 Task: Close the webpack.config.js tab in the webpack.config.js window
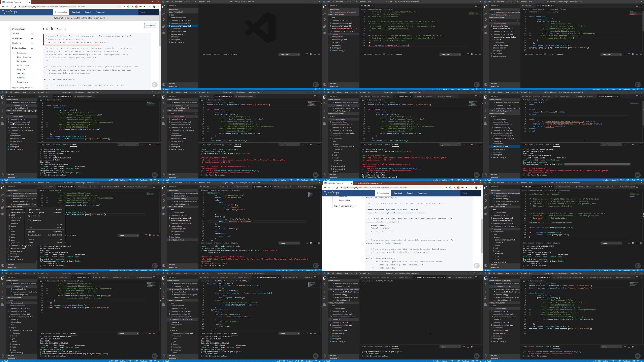(270, 187)
